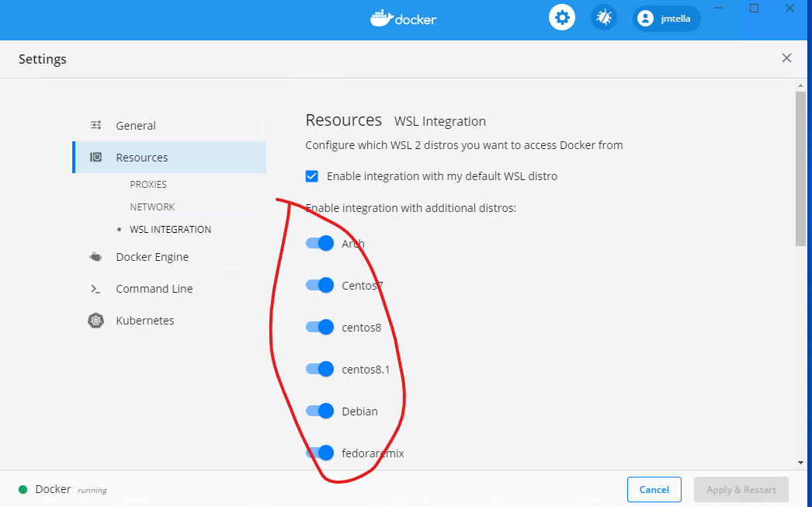Toggle off the Arch distro integration

[x=320, y=243]
